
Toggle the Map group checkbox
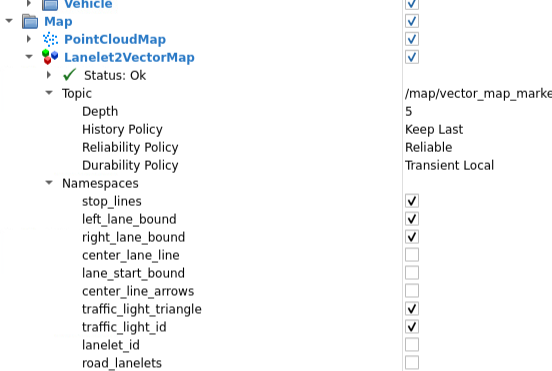(412, 21)
